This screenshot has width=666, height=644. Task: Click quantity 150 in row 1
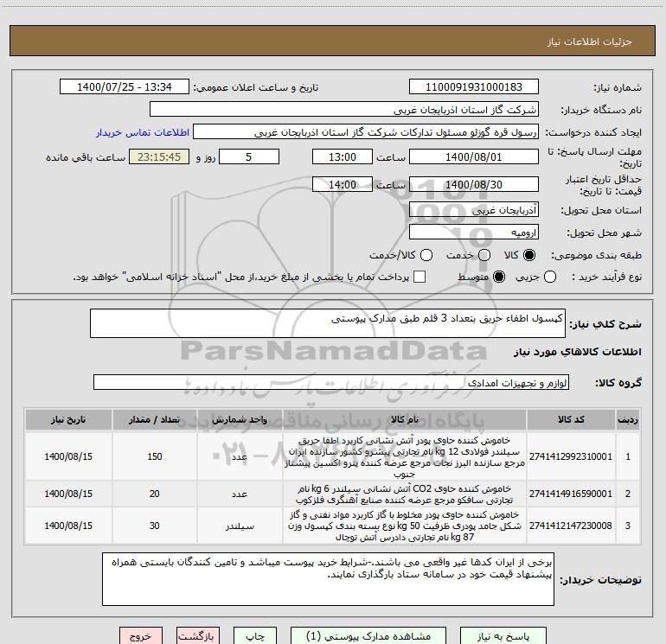[x=155, y=456]
